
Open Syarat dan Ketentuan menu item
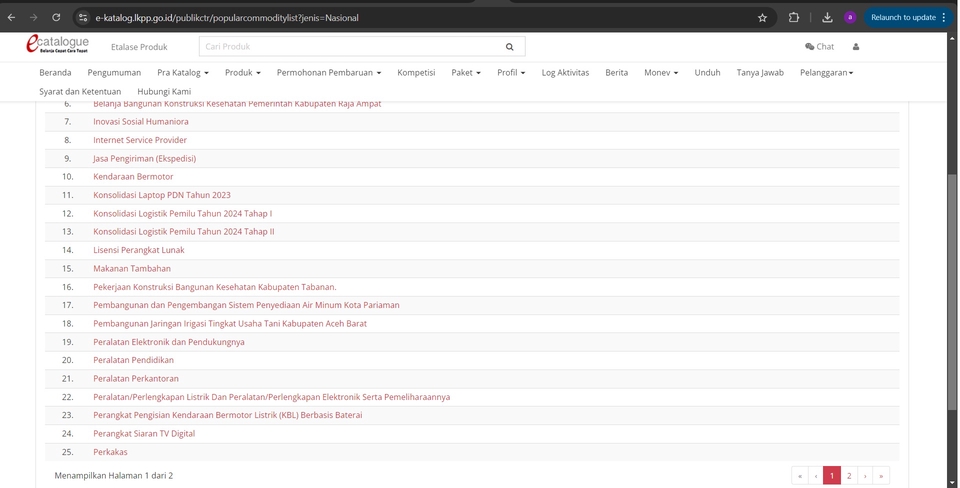[80, 91]
